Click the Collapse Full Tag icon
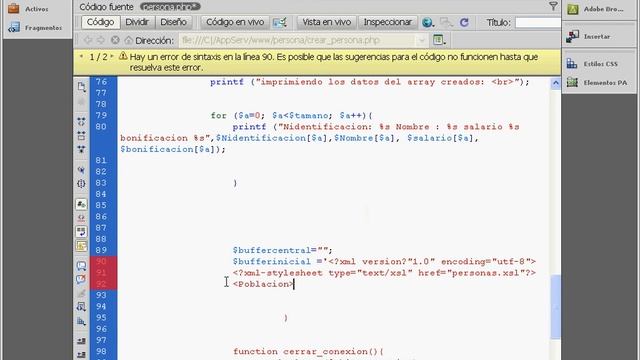This screenshot has width=640, height=360. [81, 121]
